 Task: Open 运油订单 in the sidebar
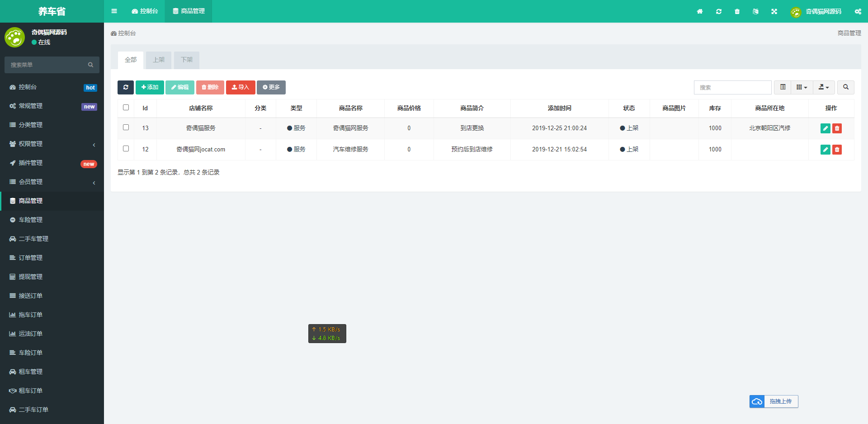click(52, 334)
